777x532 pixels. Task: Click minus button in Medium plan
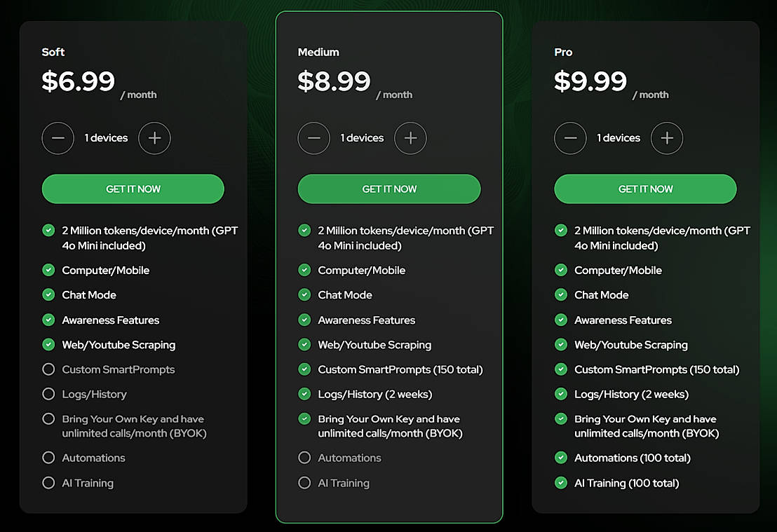point(313,138)
